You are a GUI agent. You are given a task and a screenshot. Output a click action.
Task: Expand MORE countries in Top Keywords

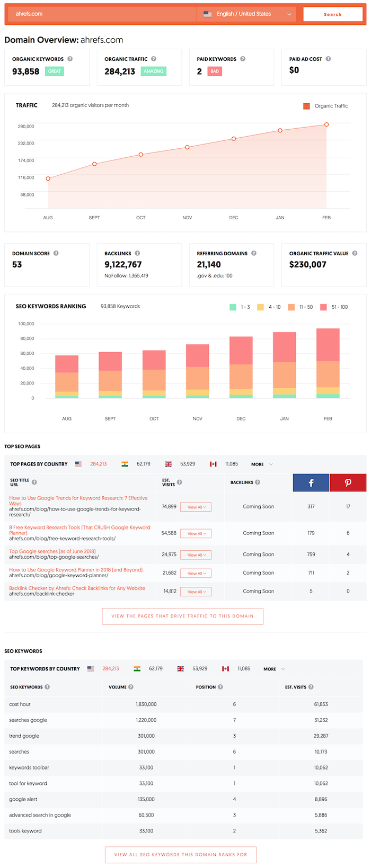tap(274, 669)
